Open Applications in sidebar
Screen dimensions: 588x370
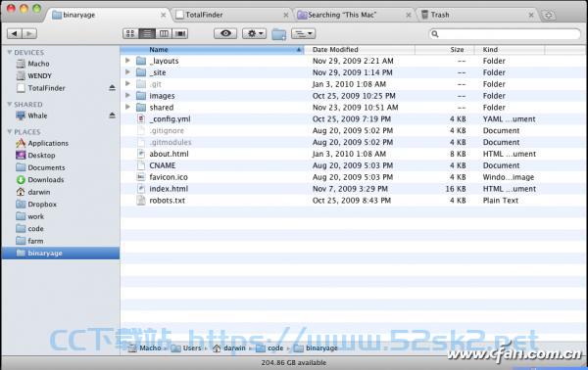click(x=61, y=143)
